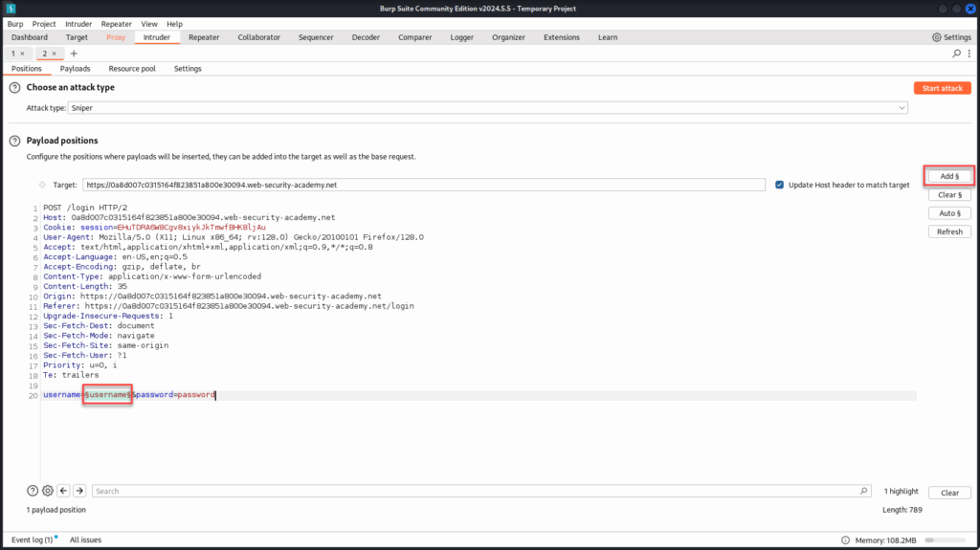Go to next search match arrow
The image size is (980, 550).
click(79, 492)
